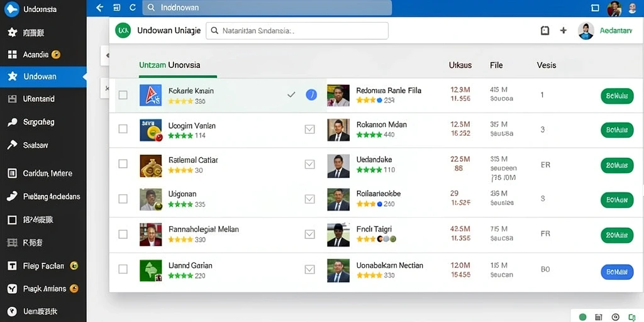Click the back arrow in top bar
The height and width of the screenshot is (322, 644).
[x=99, y=8]
